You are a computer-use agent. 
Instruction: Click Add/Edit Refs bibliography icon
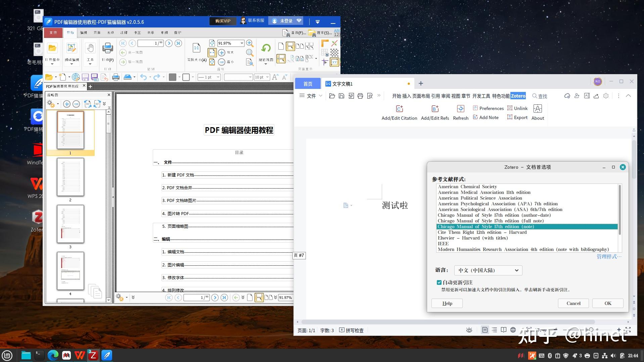[x=435, y=109]
